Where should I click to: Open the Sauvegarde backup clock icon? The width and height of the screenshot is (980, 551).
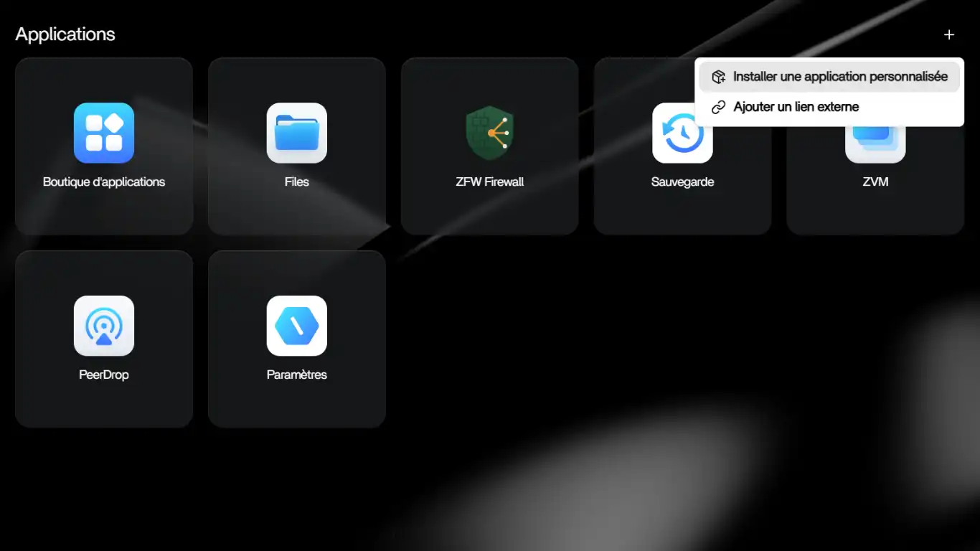click(x=682, y=133)
